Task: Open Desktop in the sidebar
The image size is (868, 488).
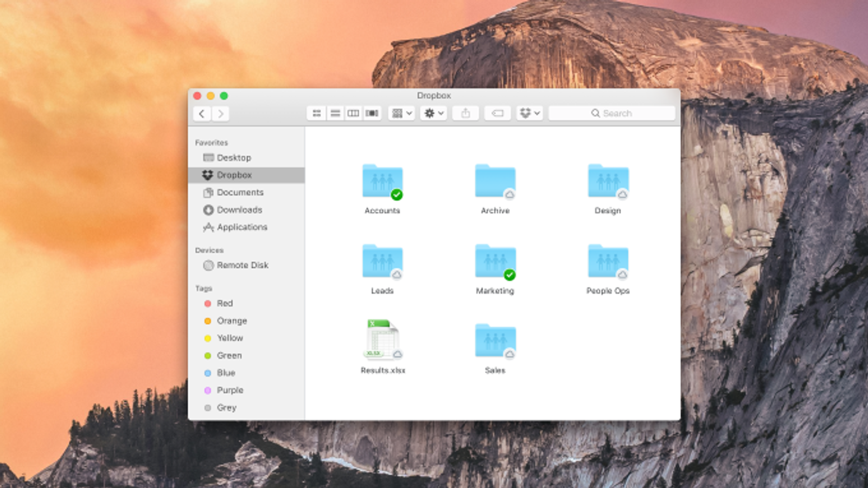Action: (246, 158)
